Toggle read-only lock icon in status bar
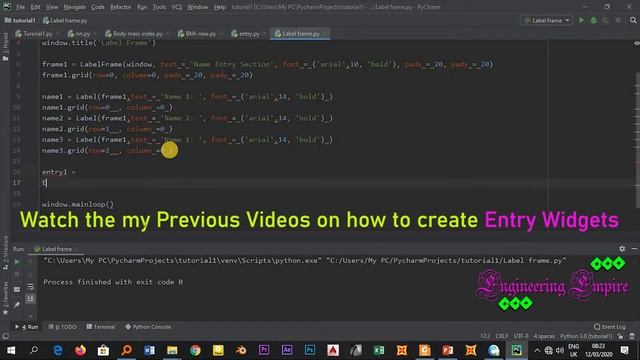Viewport: 640px width, 360px height. [x=620, y=336]
